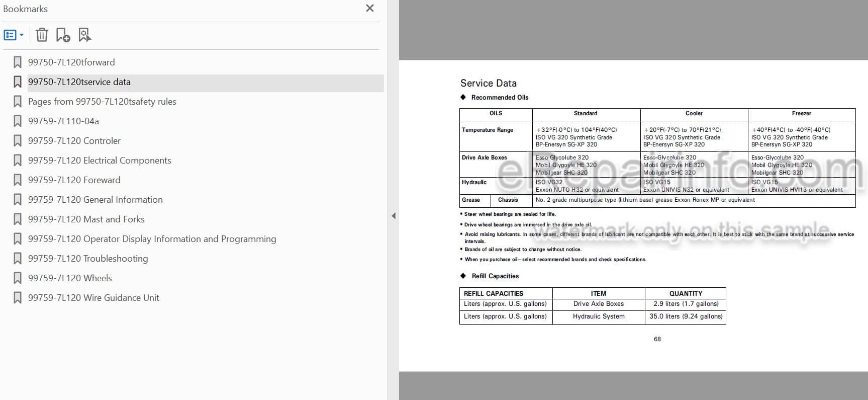The width and height of the screenshot is (868, 400).
Task: Click the Hydraulic row label
Action: coord(474,182)
